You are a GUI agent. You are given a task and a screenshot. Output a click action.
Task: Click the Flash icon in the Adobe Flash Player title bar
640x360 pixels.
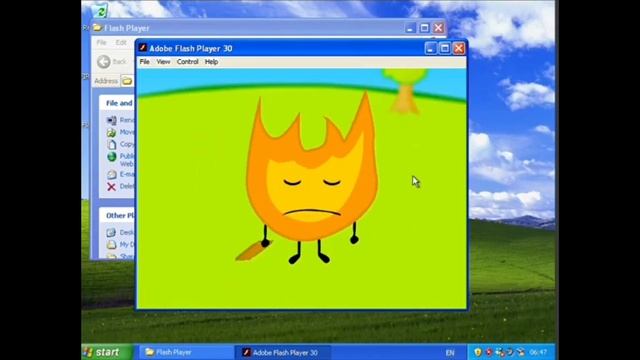(x=142, y=48)
